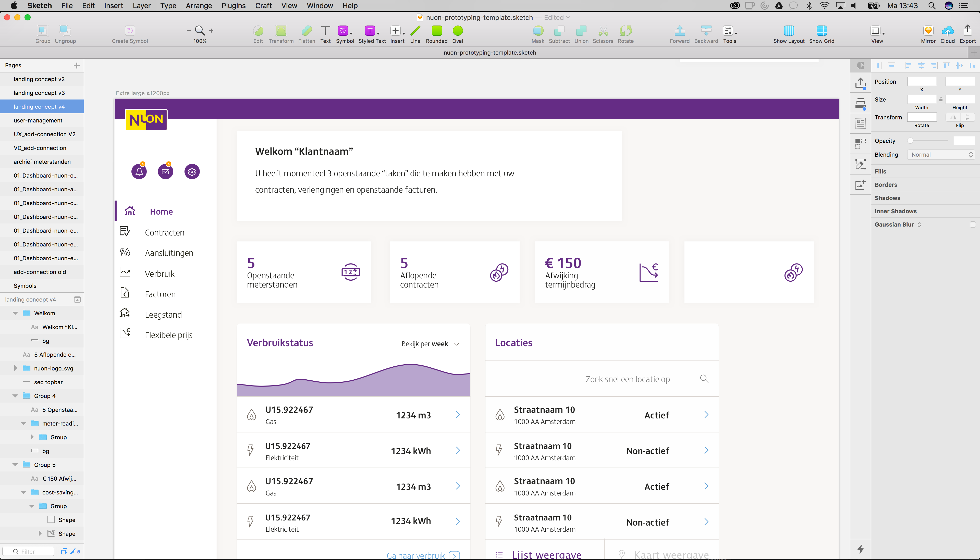Screen dimensions: 980x560
Task: Click the Ungroup toolbar icon
Action: (x=65, y=31)
